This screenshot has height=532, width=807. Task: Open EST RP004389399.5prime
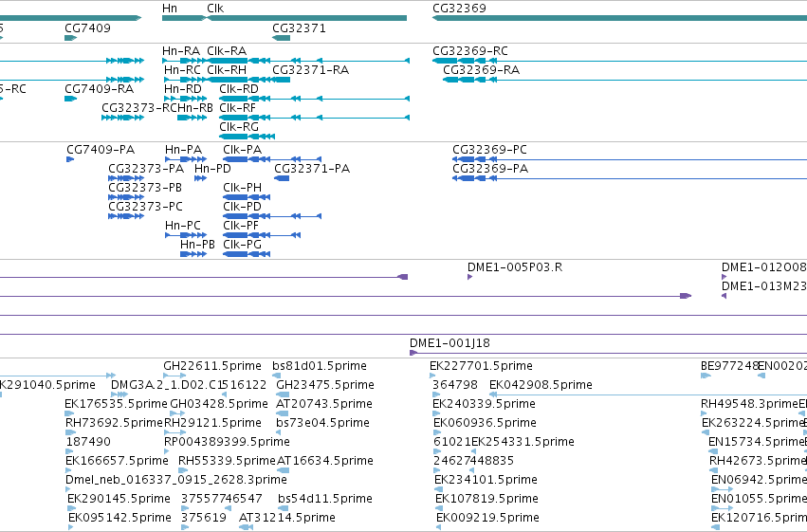[227, 443]
